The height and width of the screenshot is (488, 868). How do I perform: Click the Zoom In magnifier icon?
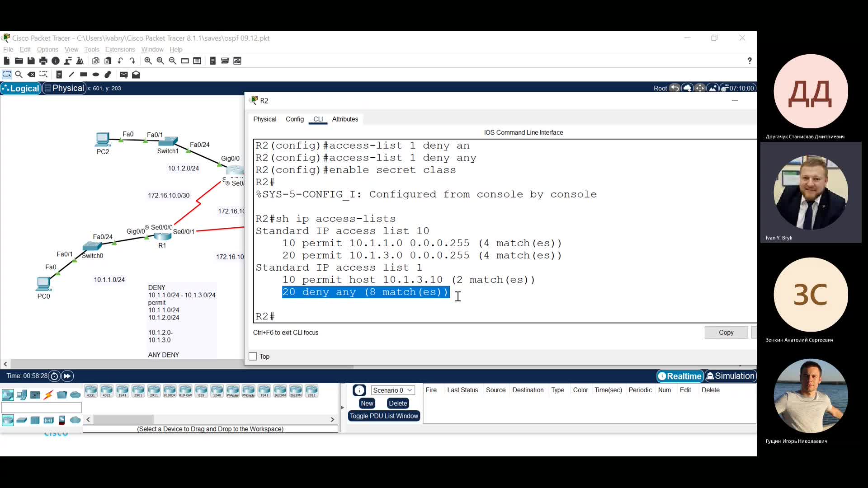tap(148, 61)
